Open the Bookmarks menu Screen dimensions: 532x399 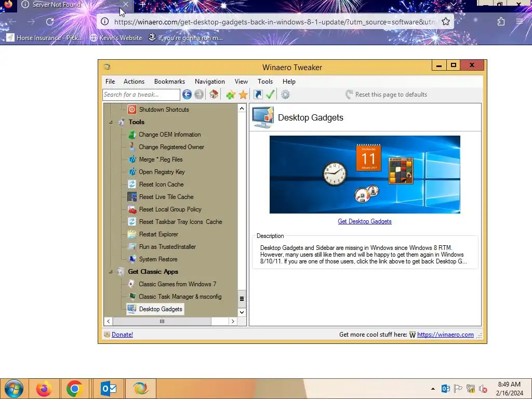point(170,82)
